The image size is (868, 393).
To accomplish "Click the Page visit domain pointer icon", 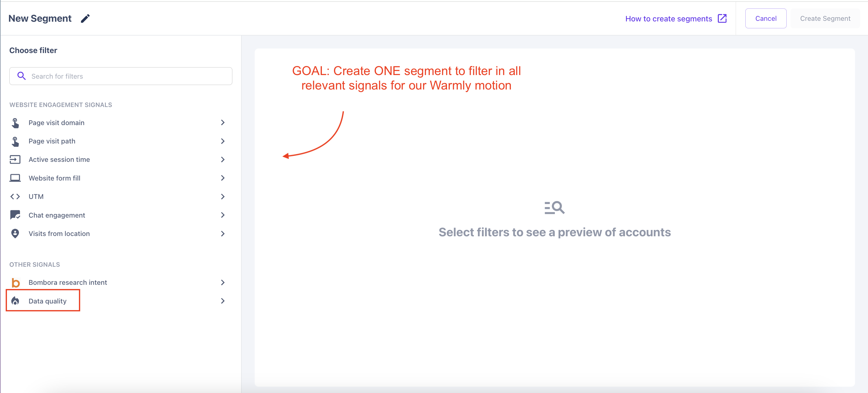I will [15, 123].
